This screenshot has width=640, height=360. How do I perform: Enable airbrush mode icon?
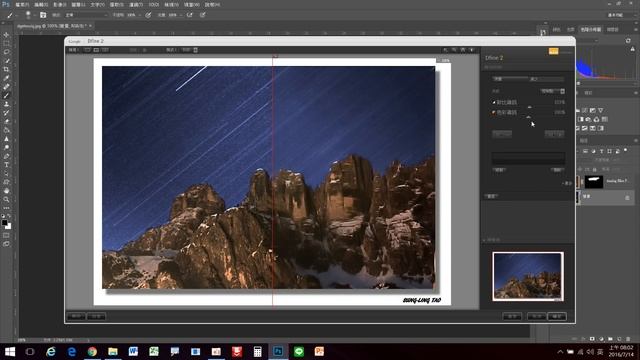tap(190, 15)
